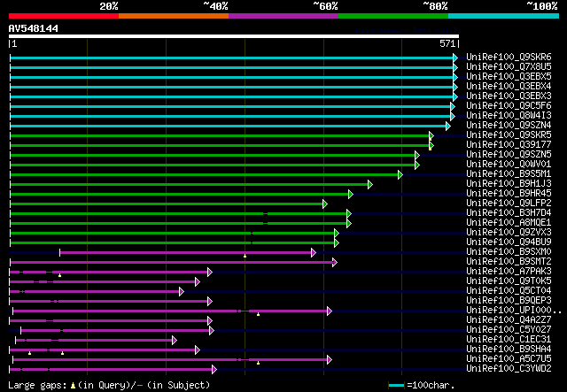
Task: Click the white query sequence bar
Action: [234, 36]
